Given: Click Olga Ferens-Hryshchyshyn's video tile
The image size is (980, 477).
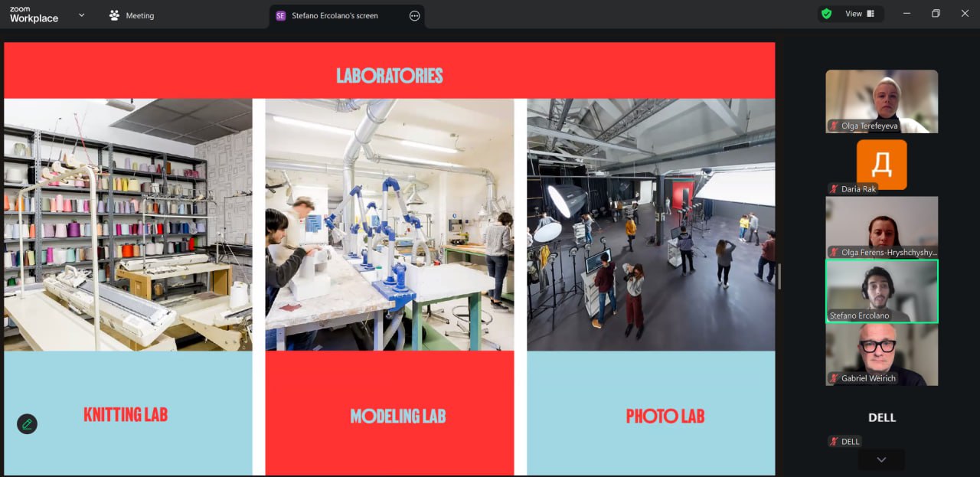Looking at the screenshot, I should pos(881,227).
